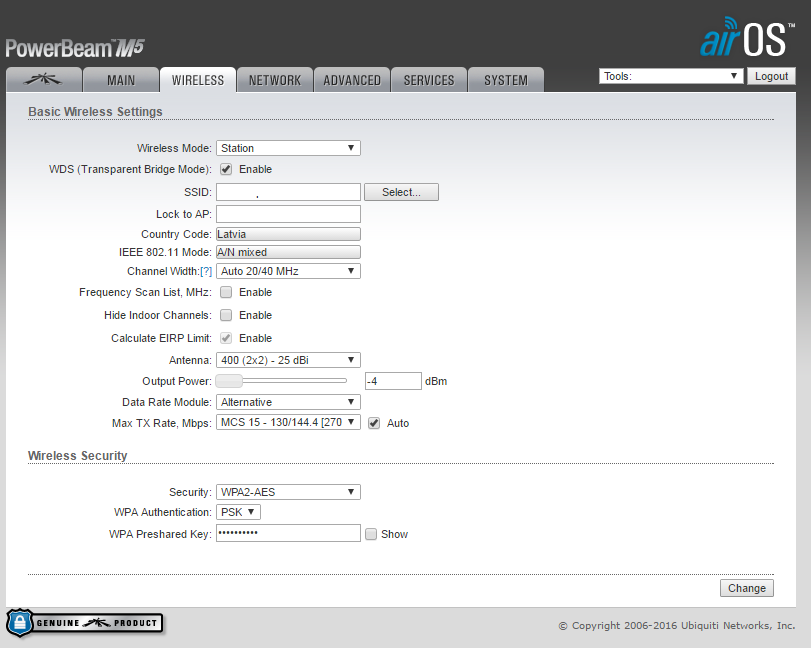The height and width of the screenshot is (648, 811).
Task: Click the "Output Power:" label
Action: 177,381
